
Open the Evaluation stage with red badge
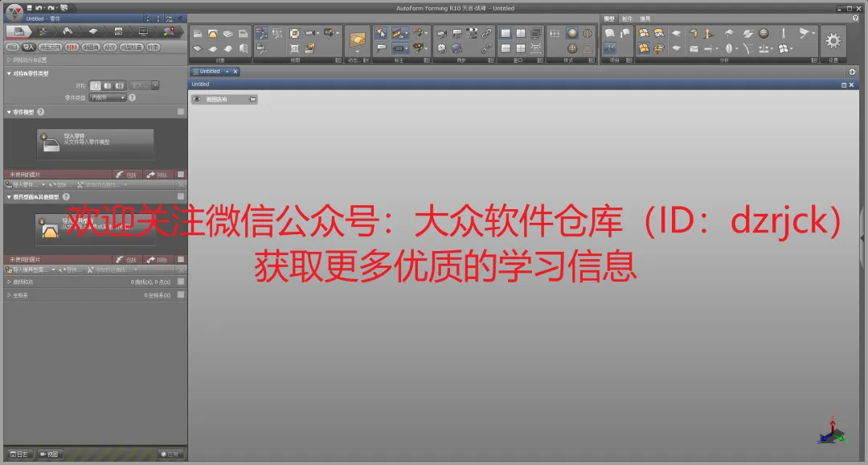pyautogui.click(x=169, y=31)
